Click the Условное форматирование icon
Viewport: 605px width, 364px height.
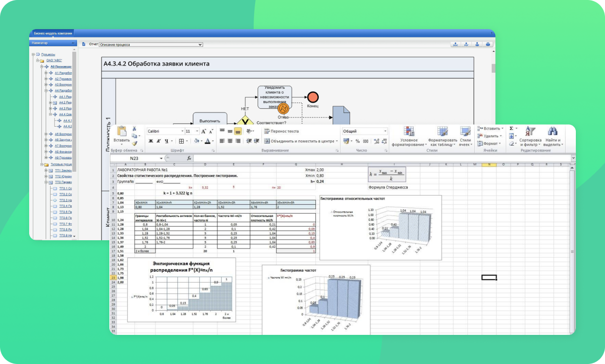tap(409, 136)
